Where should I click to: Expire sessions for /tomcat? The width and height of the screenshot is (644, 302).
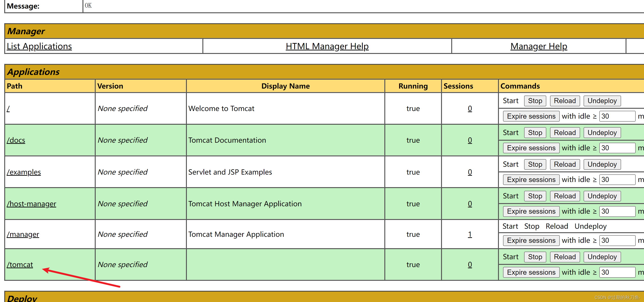click(531, 273)
